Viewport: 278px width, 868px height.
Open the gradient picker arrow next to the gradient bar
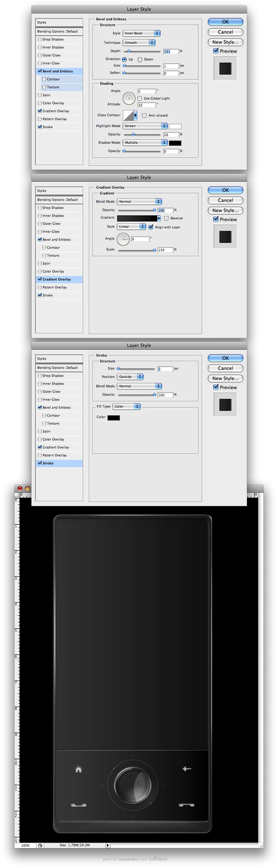(159, 218)
